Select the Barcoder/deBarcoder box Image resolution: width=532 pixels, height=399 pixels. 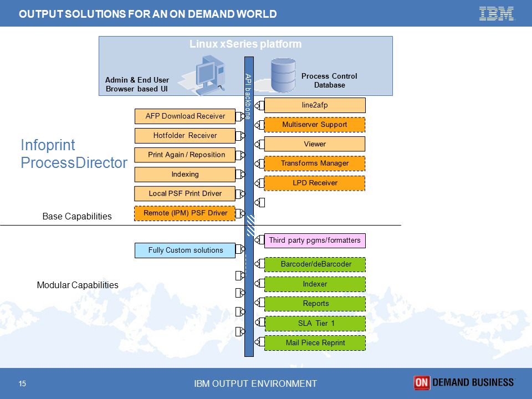click(x=315, y=264)
